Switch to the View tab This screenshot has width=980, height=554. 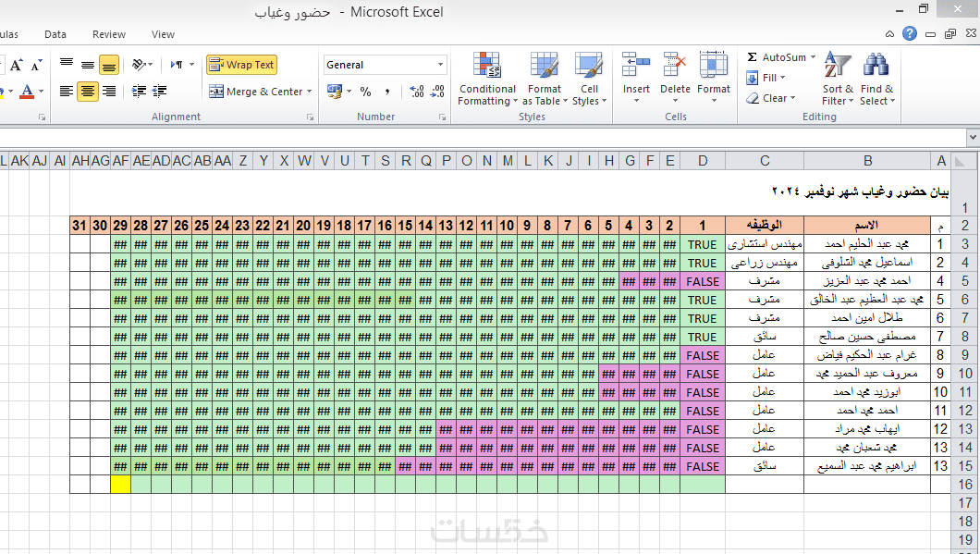click(163, 34)
